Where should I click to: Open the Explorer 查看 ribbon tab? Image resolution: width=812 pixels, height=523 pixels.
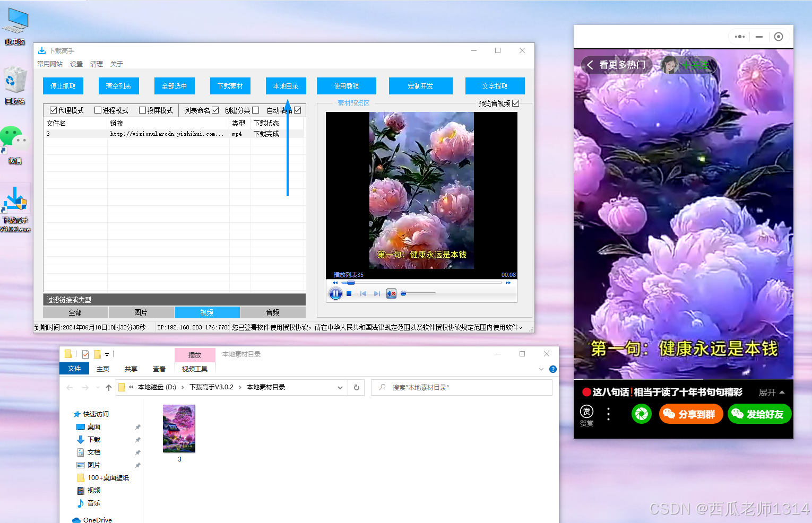[x=159, y=369]
